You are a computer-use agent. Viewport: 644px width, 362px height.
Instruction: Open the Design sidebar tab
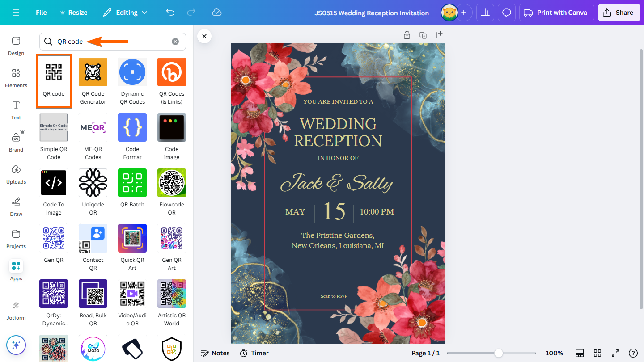[x=16, y=46]
